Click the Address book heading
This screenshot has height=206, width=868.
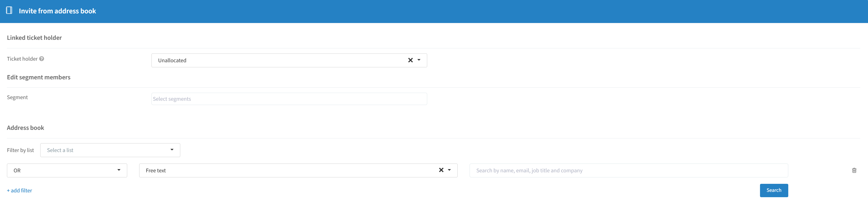(26, 128)
